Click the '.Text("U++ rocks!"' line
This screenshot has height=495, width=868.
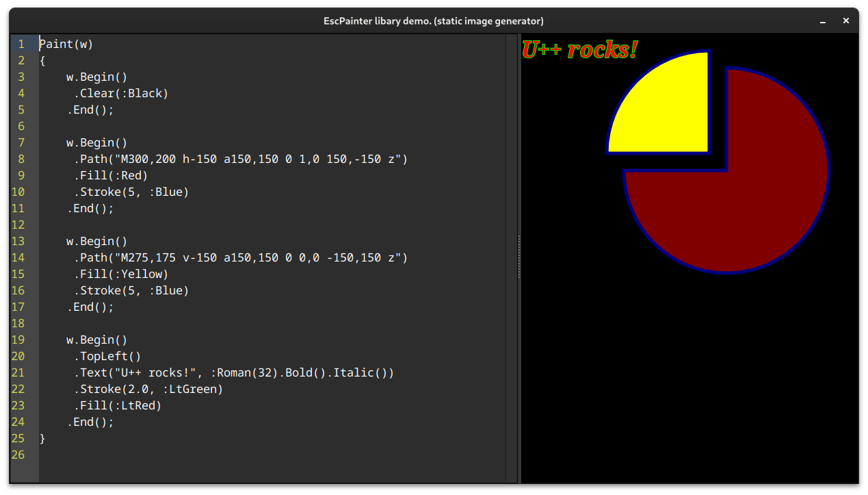point(234,372)
